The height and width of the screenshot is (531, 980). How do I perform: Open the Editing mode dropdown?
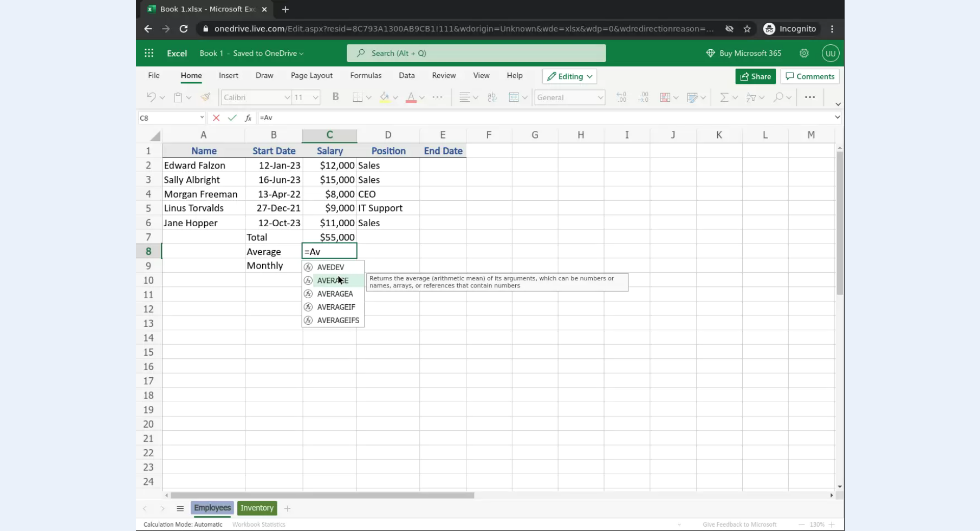[x=569, y=76]
